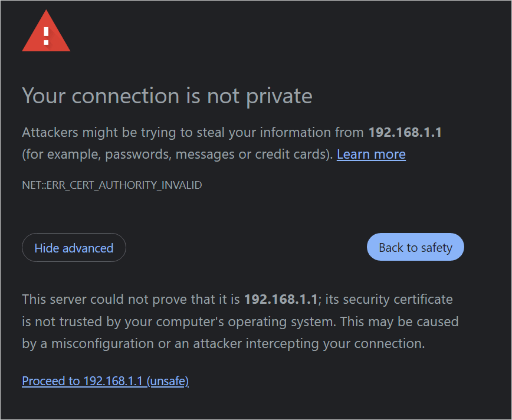512x420 pixels.
Task: Open the Learn more link
Action: point(371,155)
